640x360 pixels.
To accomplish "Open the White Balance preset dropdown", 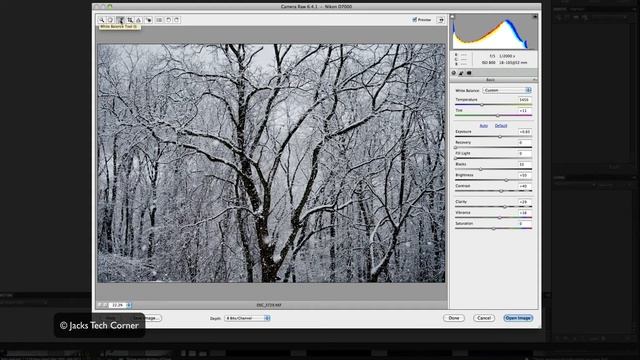I will (x=507, y=90).
